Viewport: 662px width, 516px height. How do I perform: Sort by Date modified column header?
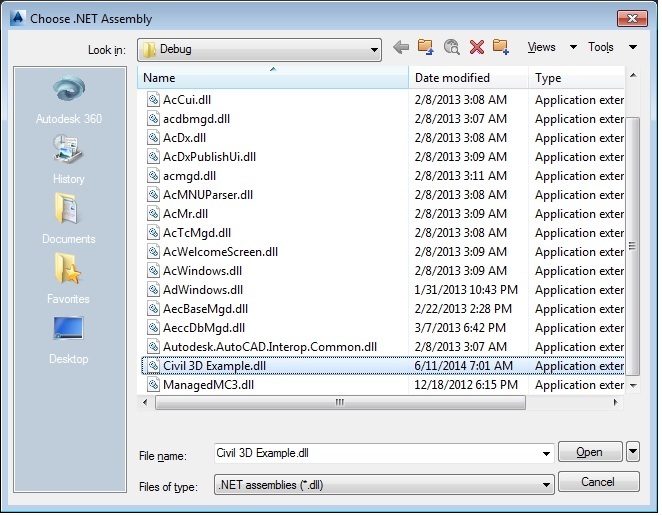pyautogui.click(x=469, y=78)
